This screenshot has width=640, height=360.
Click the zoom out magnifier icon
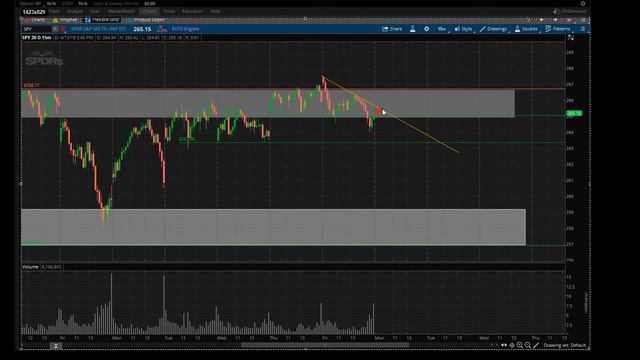[527, 345]
